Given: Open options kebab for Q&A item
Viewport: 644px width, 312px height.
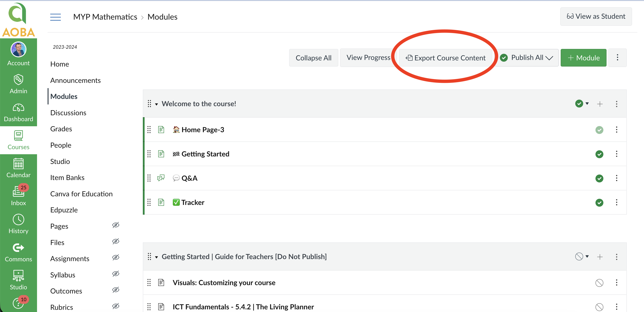Looking at the screenshot, I should 616,178.
